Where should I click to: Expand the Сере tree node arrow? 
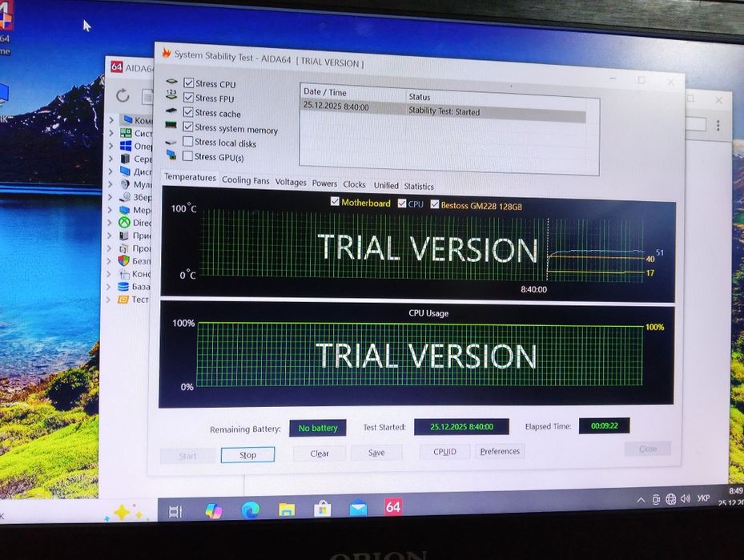[x=111, y=159]
